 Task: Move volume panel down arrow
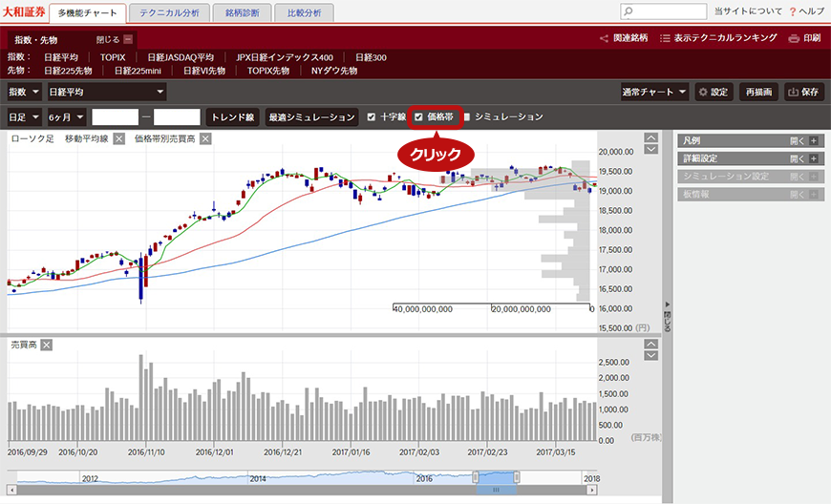(650, 355)
